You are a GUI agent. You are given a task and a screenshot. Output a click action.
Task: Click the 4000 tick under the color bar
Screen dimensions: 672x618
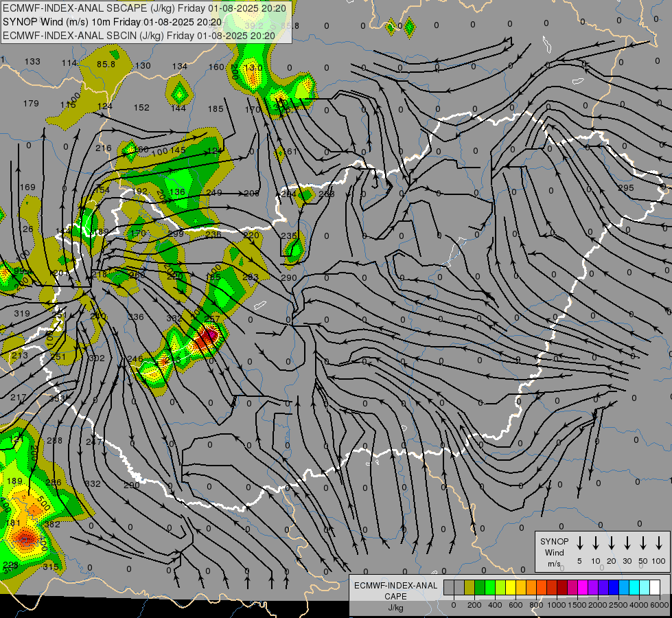point(639,605)
